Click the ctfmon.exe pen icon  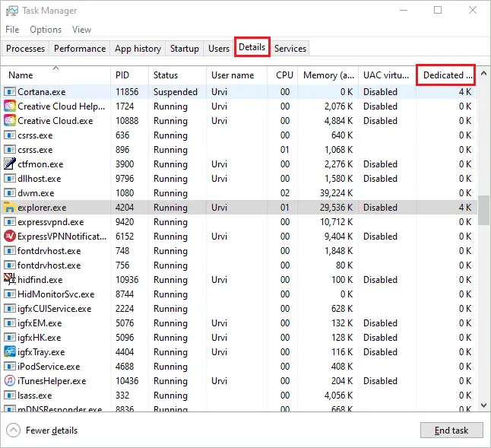point(9,164)
